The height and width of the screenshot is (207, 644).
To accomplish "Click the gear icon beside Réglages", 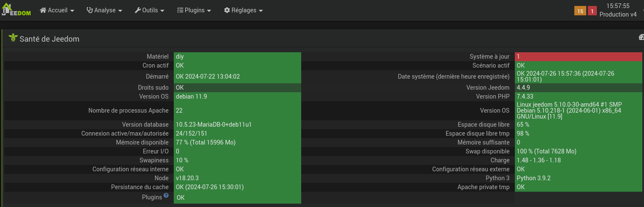I will [227, 10].
